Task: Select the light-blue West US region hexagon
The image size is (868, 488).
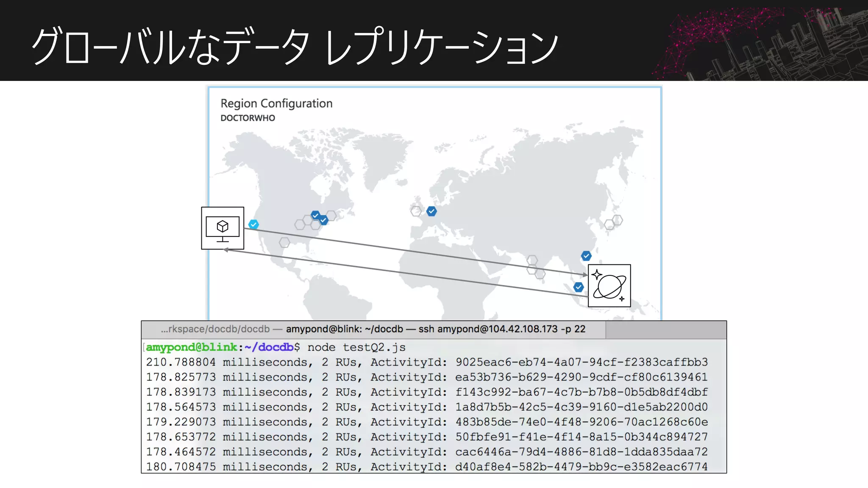Action: 253,224
